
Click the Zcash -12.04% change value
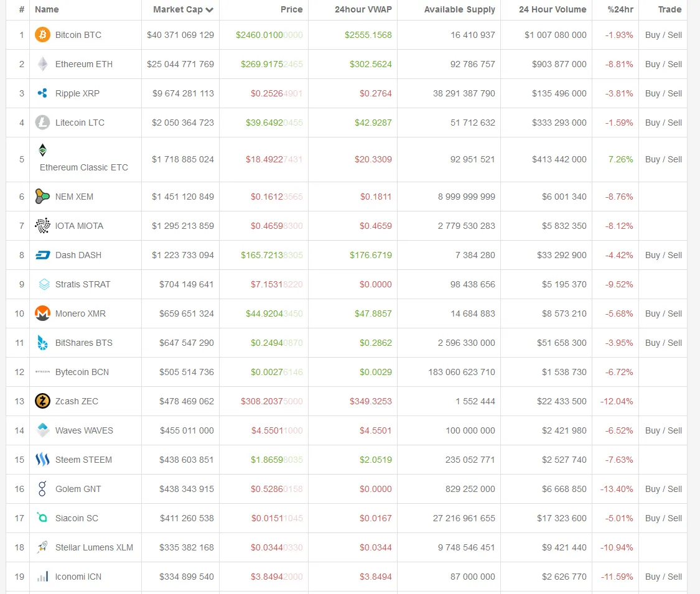click(617, 401)
